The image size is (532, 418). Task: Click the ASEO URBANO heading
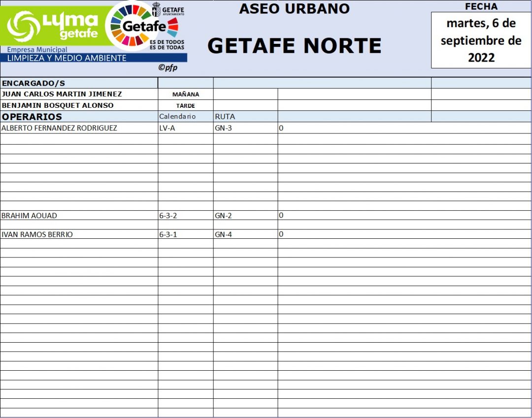click(x=294, y=9)
